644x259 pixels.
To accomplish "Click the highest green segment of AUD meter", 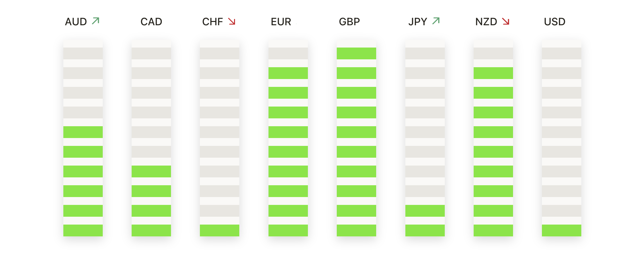I will pyautogui.click(x=83, y=132).
